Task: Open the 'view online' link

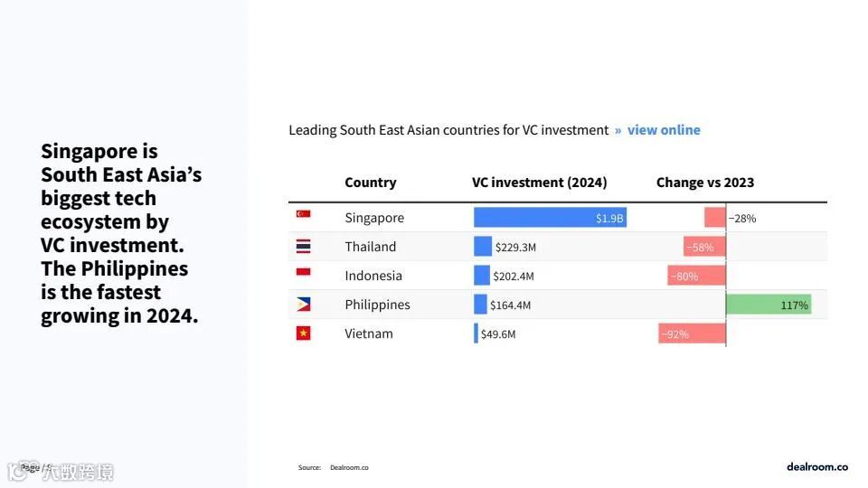Action: tap(664, 130)
